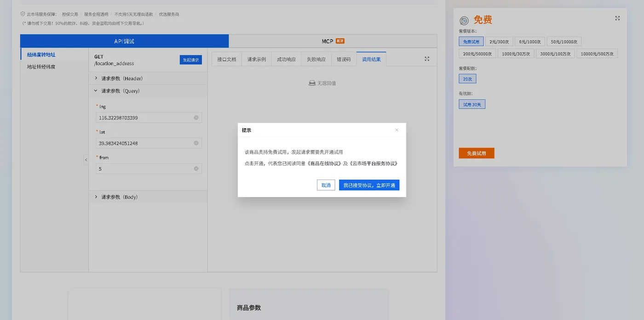Screen dimensions: 644x320
Task: Select the 6元/1000次 package
Action: [x=530, y=42]
